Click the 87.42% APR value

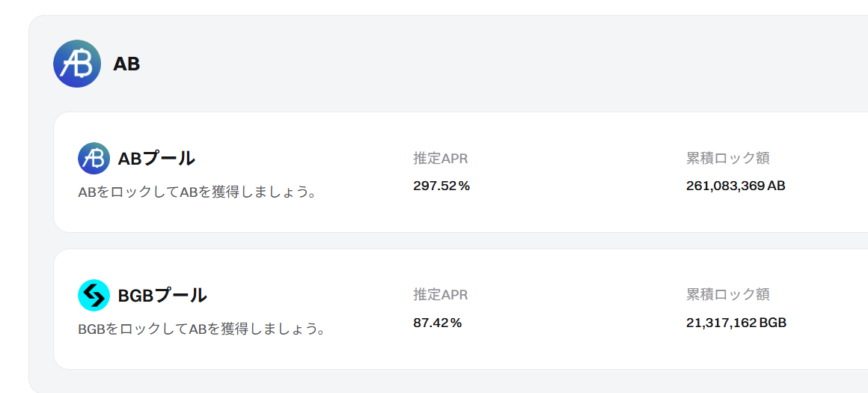438,323
